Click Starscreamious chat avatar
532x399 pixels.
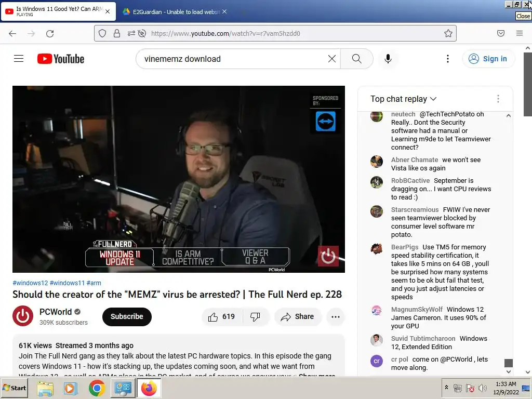377,211
